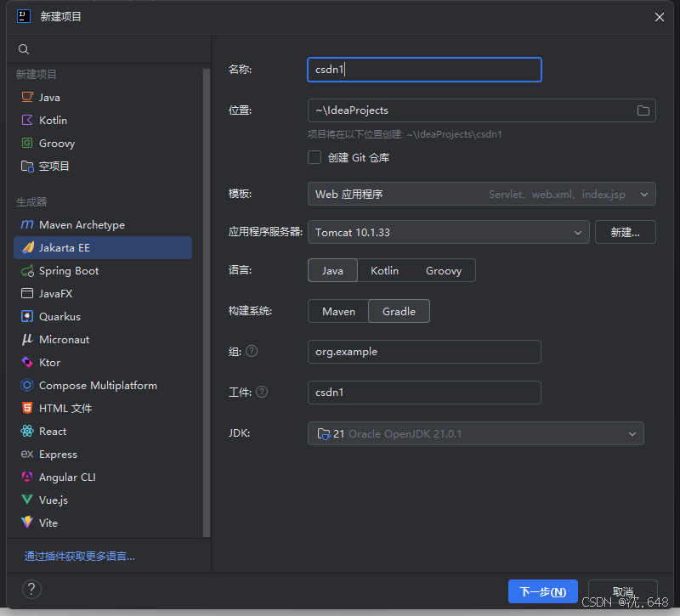Click the left list vertical scrollbar
Screen dimensions: 680x616
coord(207,302)
